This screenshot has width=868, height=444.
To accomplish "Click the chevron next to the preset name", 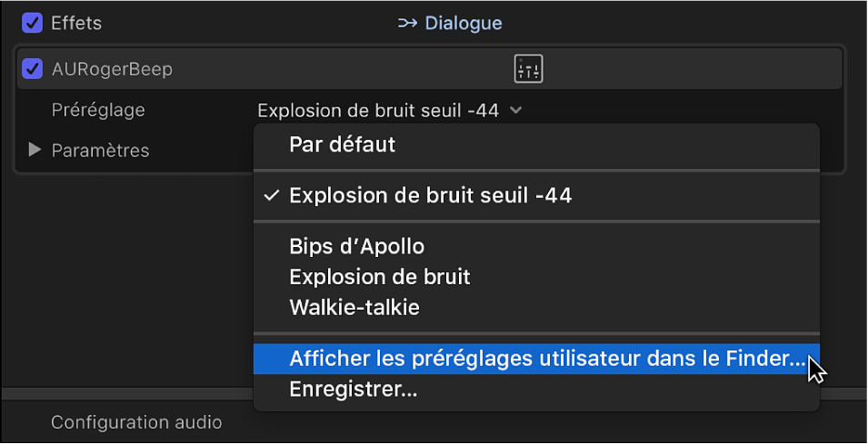I will click(516, 111).
